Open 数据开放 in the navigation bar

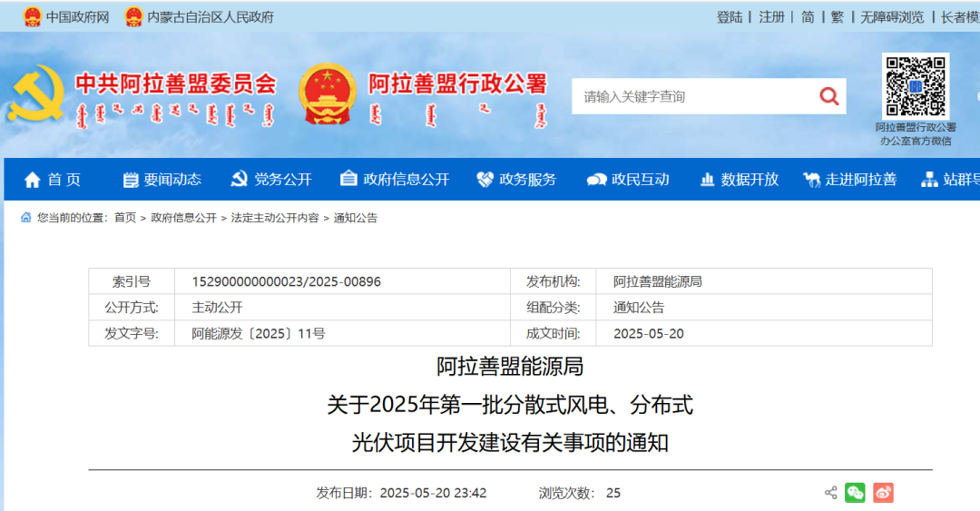(740, 180)
